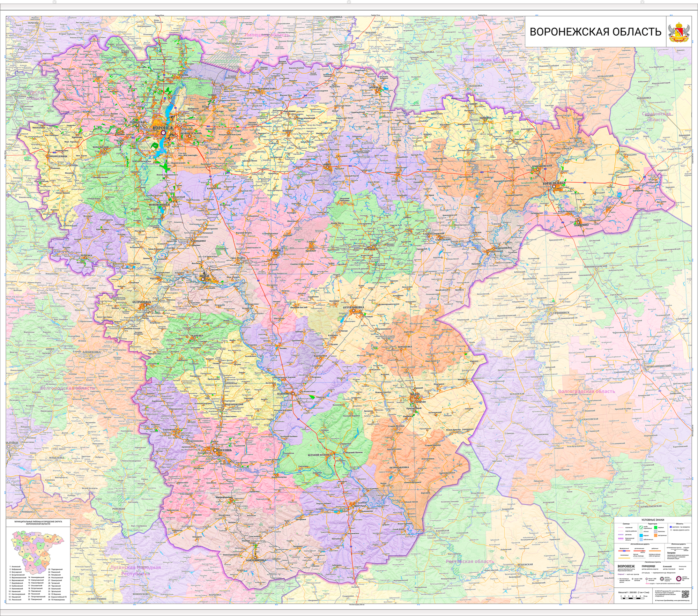This screenshot has width=698, height=616.
Task: Click the 'БОГУЧАР' label on the map
Action: click(360, 506)
